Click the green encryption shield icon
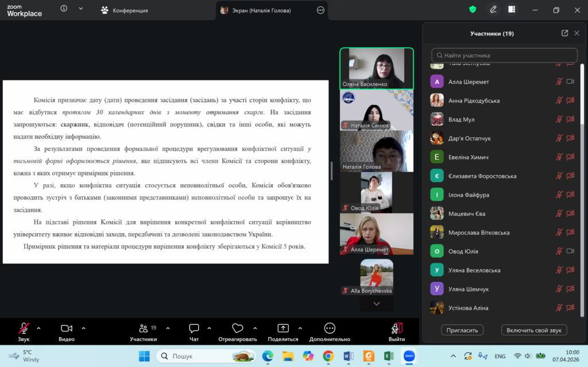 click(x=473, y=9)
